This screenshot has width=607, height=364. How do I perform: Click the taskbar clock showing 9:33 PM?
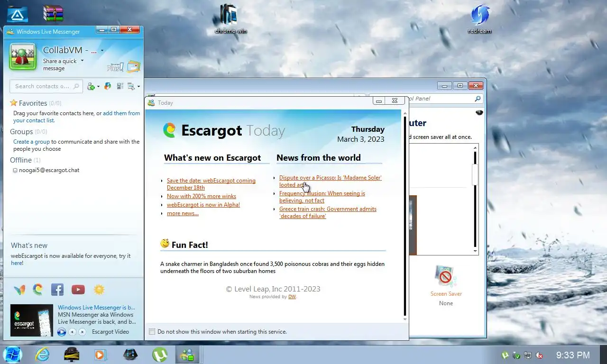pyautogui.click(x=573, y=355)
